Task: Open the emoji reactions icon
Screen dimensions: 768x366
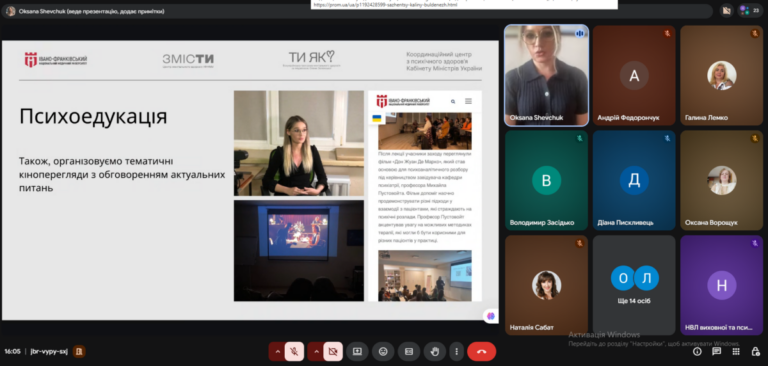Action: coord(383,351)
